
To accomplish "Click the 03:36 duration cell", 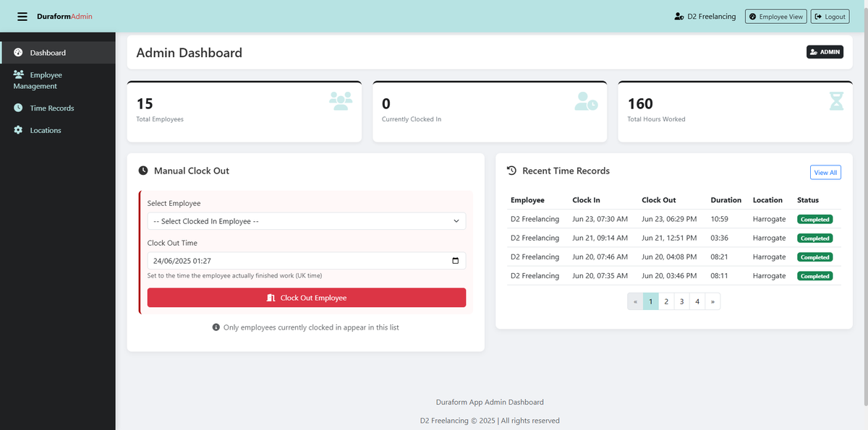I will [719, 238].
